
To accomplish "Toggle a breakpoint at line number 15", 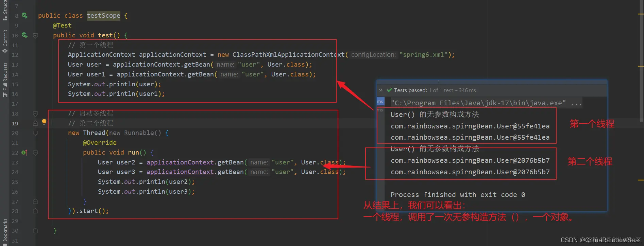I will point(15,84).
